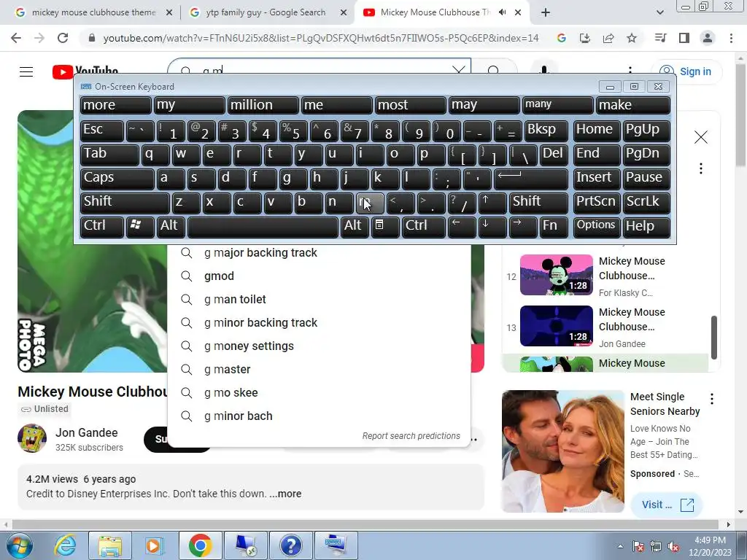Close the playlist panel
Viewport: 747px width, 560px height.
coord(701,137)
